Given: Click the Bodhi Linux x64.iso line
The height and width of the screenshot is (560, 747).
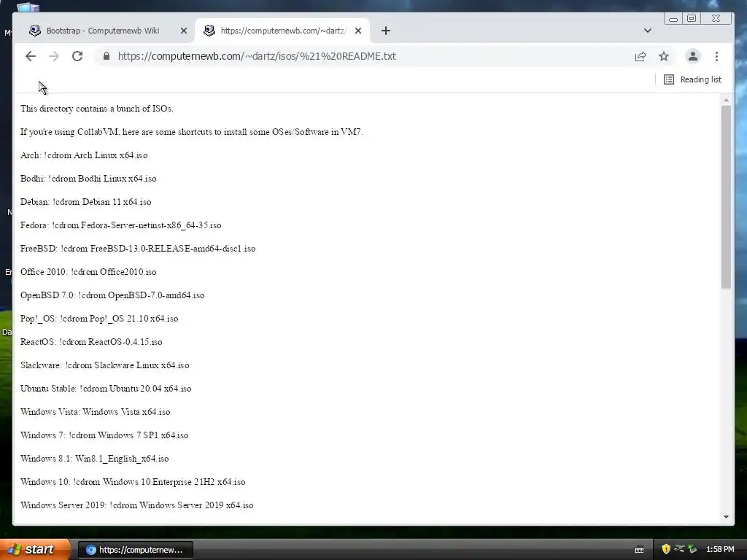Looking at the screenshot, I should pyautogui.click(x=88, y=179).
